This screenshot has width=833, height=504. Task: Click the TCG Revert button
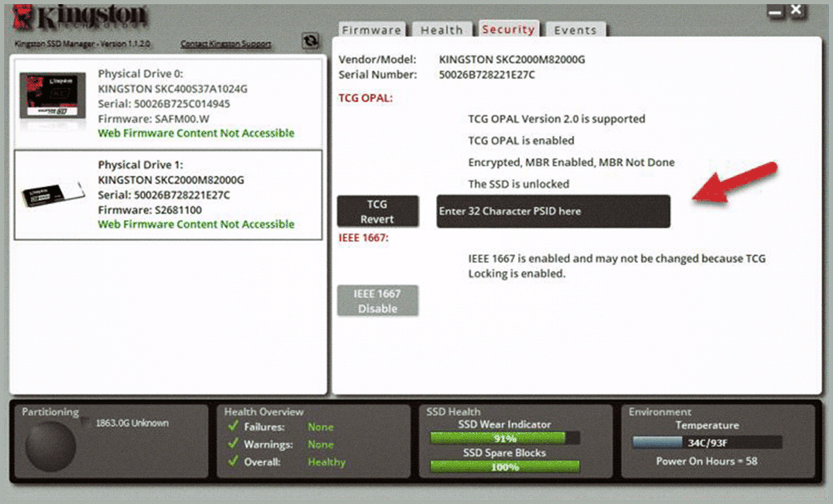point(378,211)
